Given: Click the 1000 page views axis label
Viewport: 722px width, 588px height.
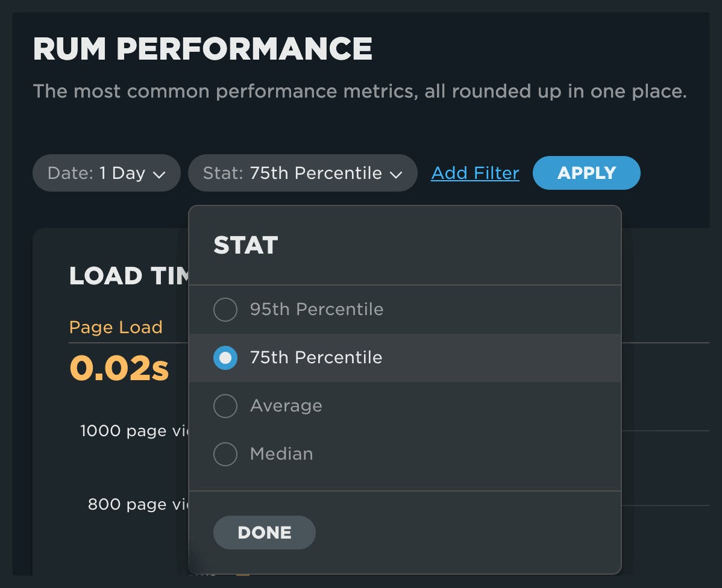Looking at the screenshot, I should [135, 431].
